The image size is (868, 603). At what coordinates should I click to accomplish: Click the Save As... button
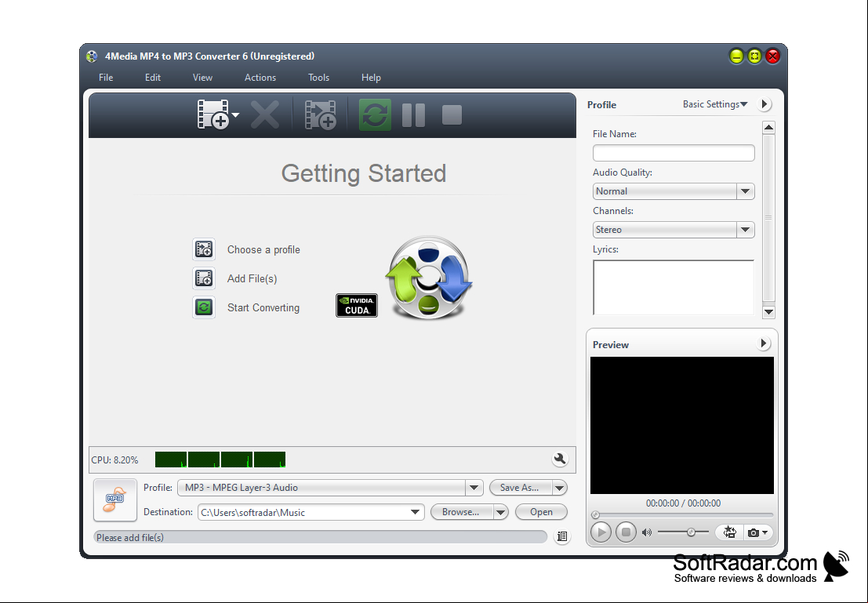pos(521,488)
